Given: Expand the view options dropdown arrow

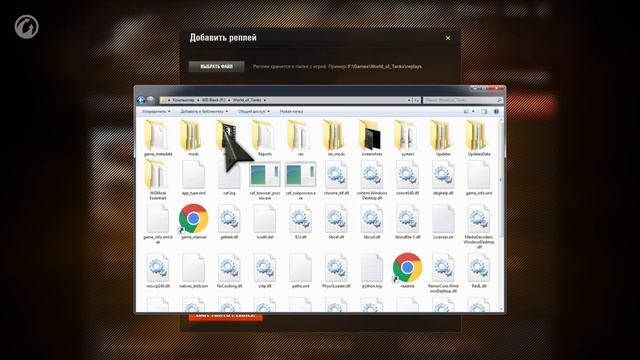Looking at the screenshot, I should click(473, 111).
